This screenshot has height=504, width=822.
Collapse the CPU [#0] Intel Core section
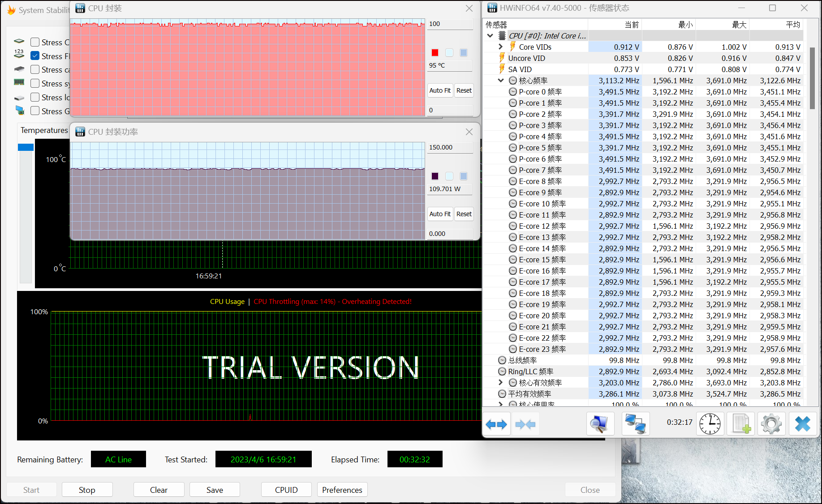coord(491,36)
